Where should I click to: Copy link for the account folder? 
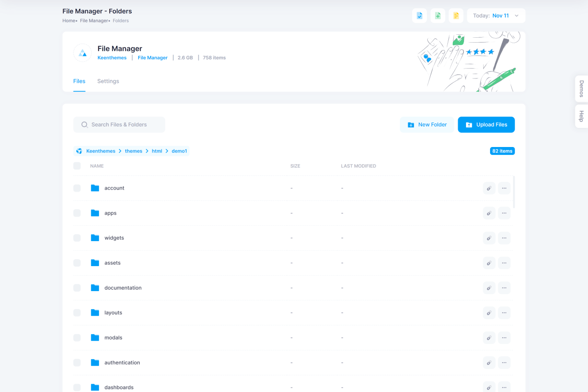489,188
